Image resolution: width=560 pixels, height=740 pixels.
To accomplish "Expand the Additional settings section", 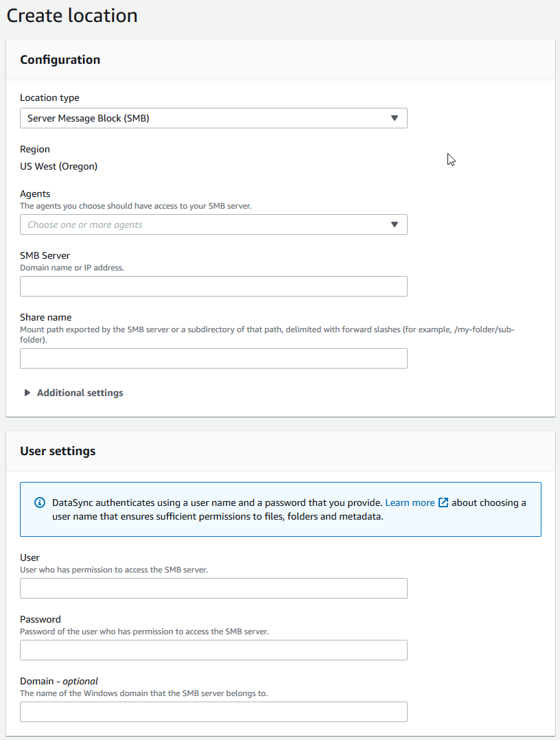I will coord(73,393).
